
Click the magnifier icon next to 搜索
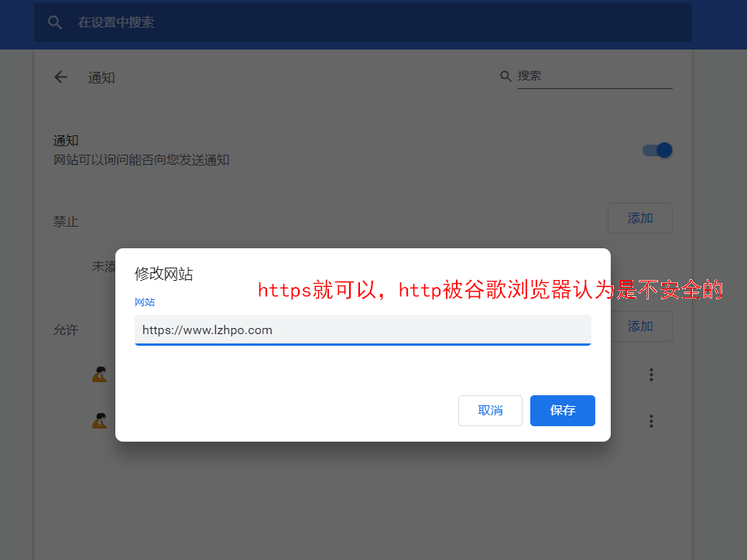coord(505,76)
